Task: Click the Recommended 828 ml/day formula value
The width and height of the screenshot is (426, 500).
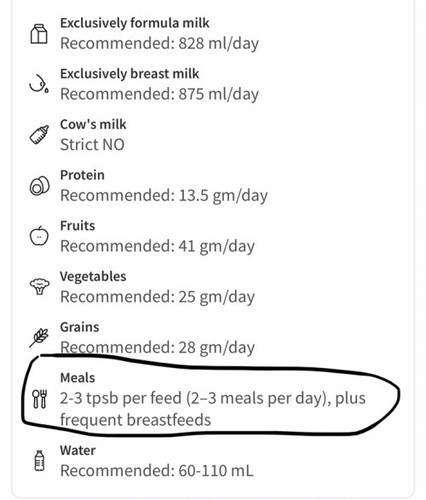Action: tap(159, 44)
